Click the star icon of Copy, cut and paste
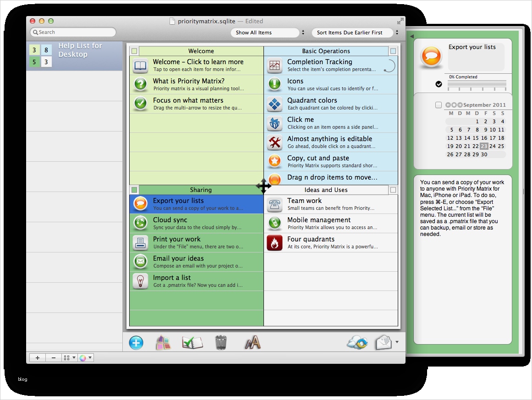Screen dimensions: 532x400 275,161
